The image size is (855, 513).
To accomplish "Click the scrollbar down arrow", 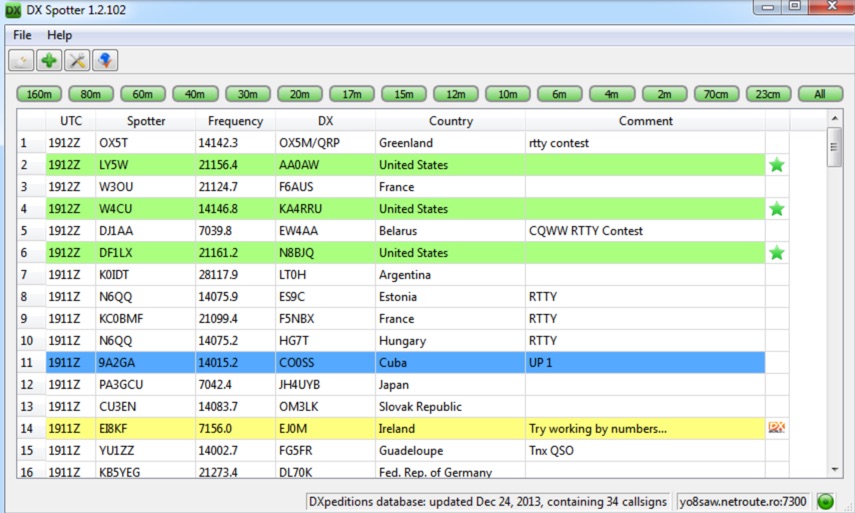I will tap(835, 469).
